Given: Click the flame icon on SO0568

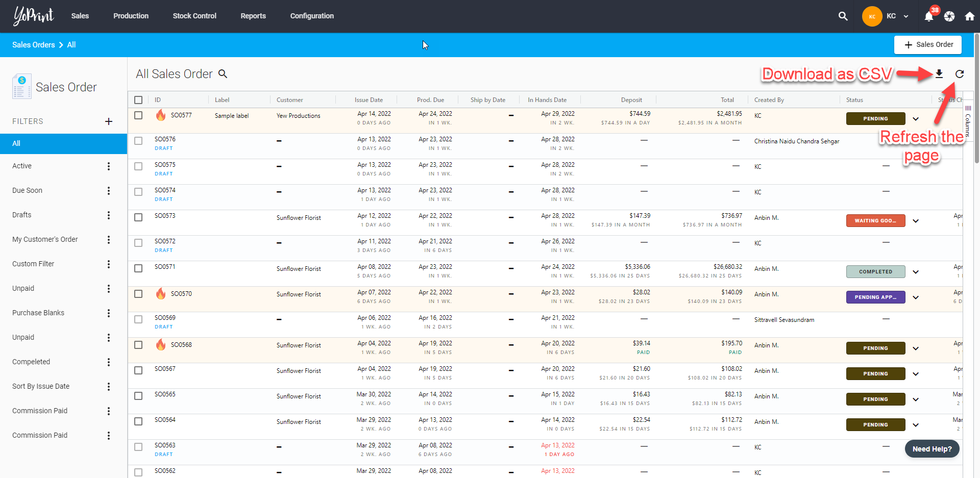Looking at the screenshot, I should tap(161, 344).
